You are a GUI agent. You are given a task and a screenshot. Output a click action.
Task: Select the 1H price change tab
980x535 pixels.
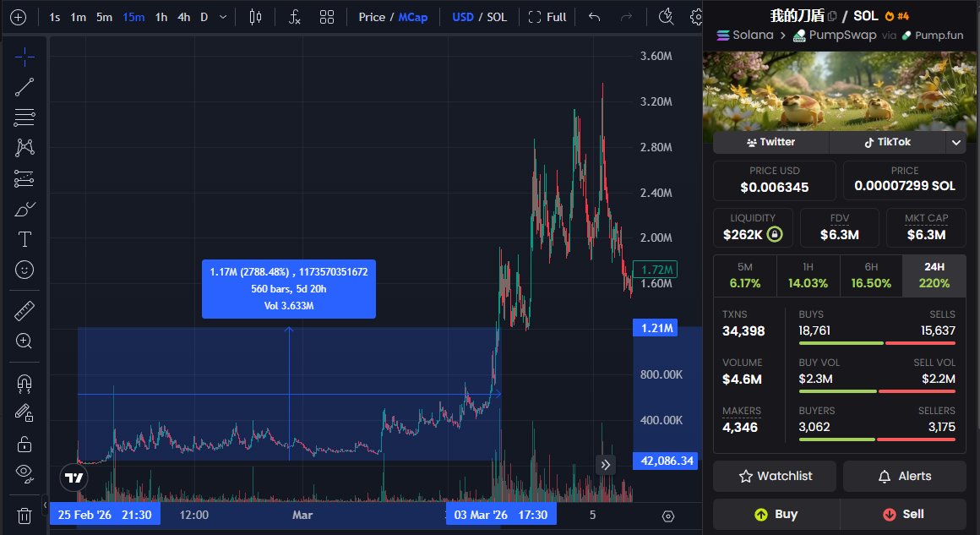pyautogui.click(x=808, y=276)
